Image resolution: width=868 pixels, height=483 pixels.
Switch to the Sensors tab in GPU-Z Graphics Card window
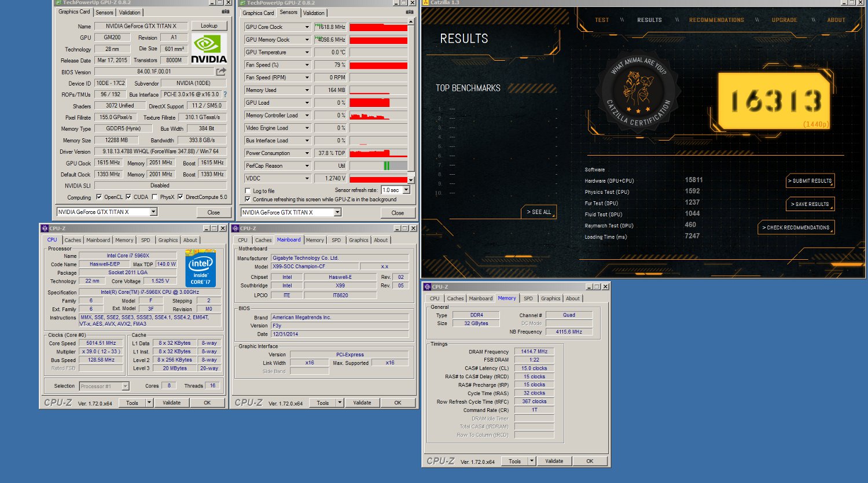104,13
